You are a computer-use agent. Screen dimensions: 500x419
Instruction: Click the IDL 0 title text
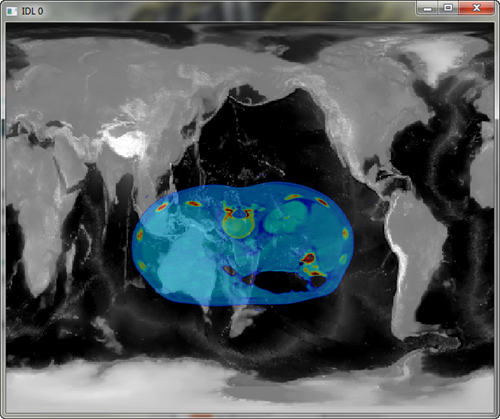pos(32,11)
